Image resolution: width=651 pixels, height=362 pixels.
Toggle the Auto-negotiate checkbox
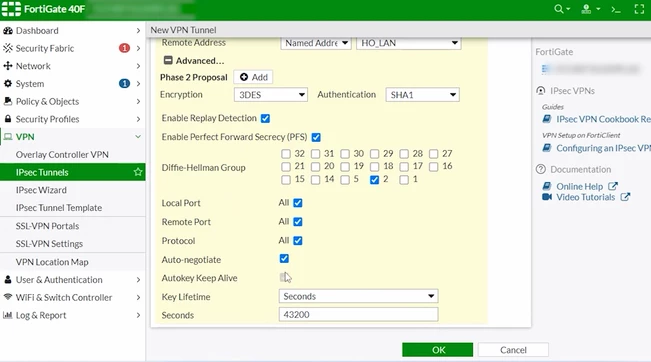coord(284,259)
